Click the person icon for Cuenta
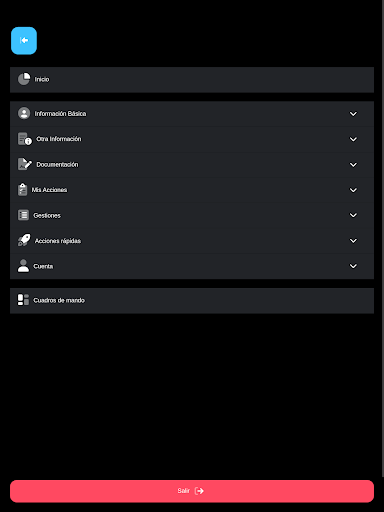 (23, 266)
